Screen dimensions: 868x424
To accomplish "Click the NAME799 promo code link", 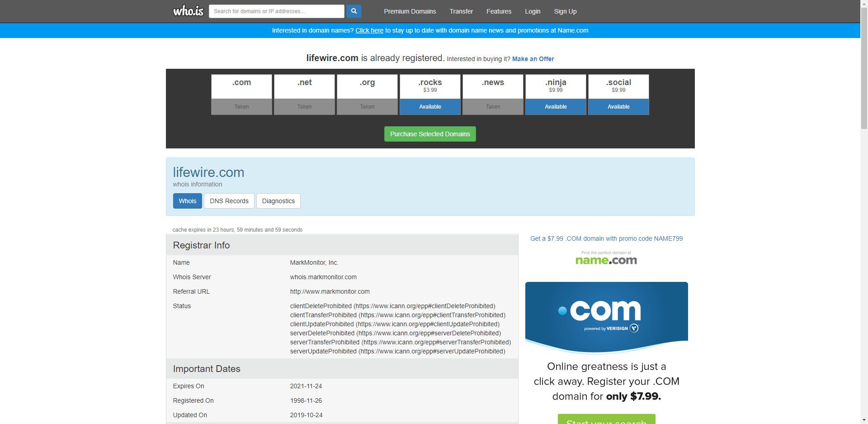I will (606, 238).
